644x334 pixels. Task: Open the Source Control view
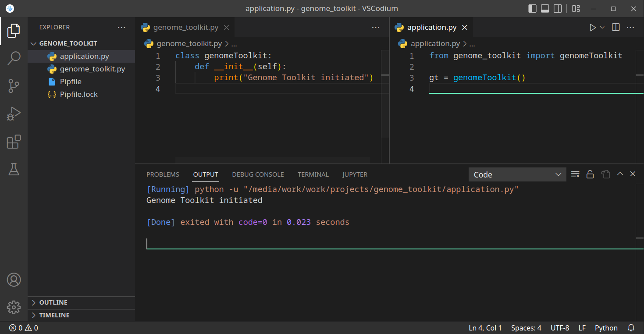(x=14, y=86)
